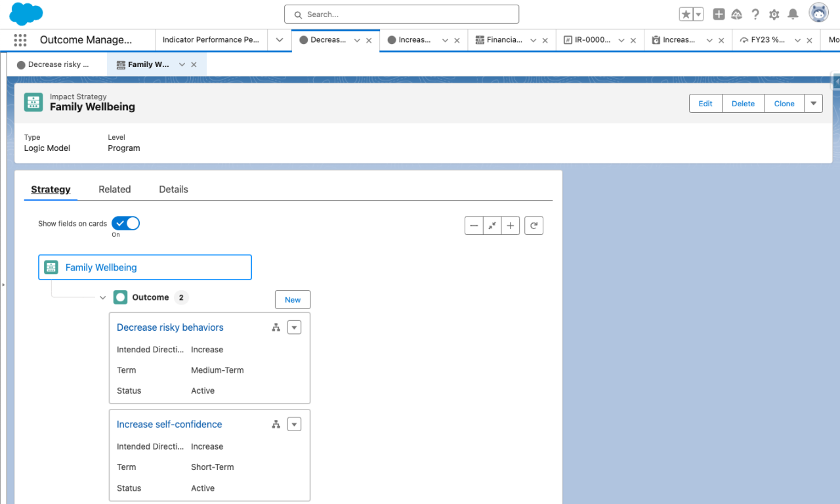Open the user profile avatar

tap(818, 13)
